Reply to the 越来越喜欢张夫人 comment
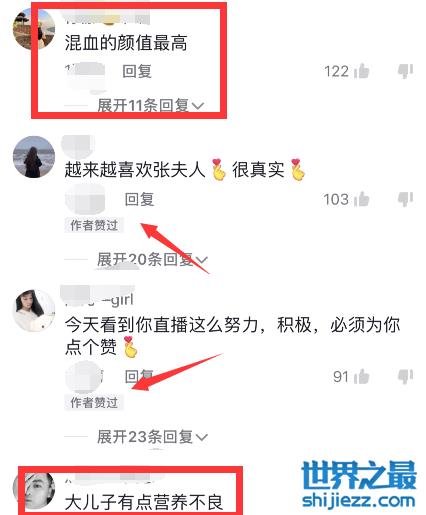Viewport: 426px width, 515px height. point(139,199)
